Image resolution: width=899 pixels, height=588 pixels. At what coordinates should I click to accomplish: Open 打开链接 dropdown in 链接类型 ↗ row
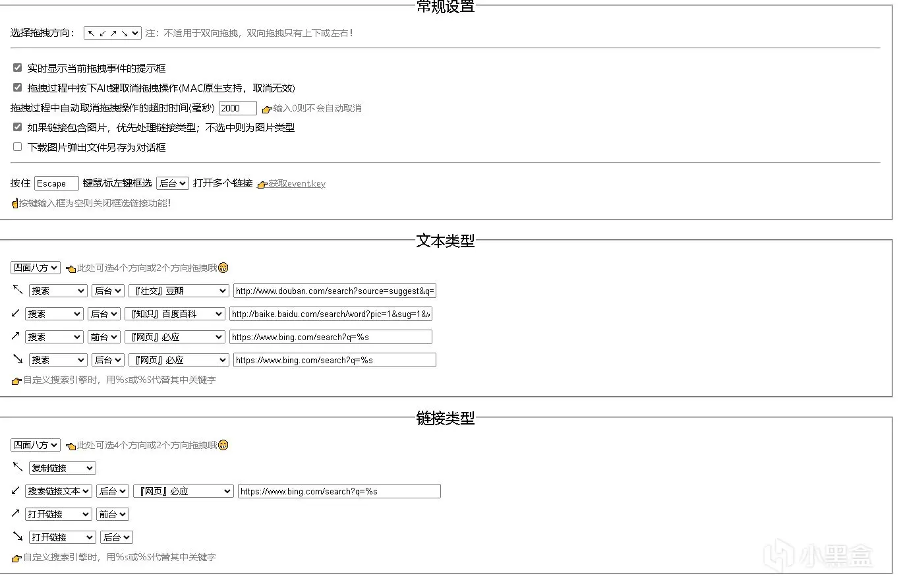(59, 514)
